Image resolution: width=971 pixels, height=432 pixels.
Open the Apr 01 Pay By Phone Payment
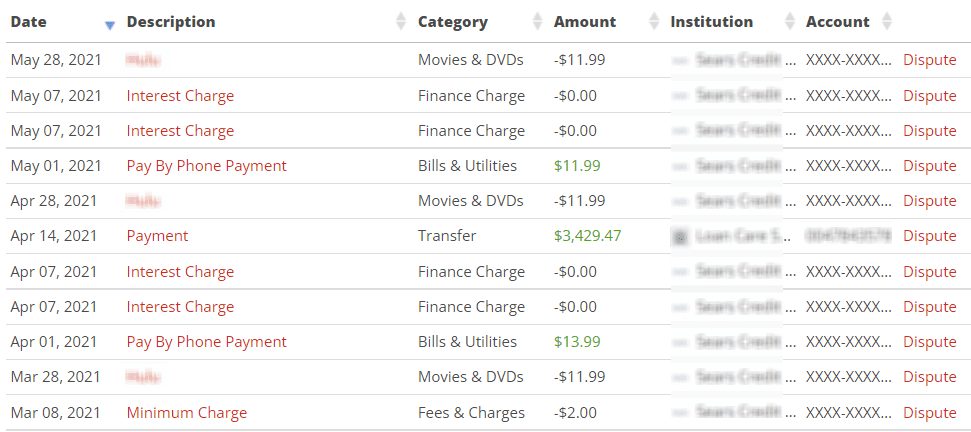pyautogui.click(x=206, y=342)
